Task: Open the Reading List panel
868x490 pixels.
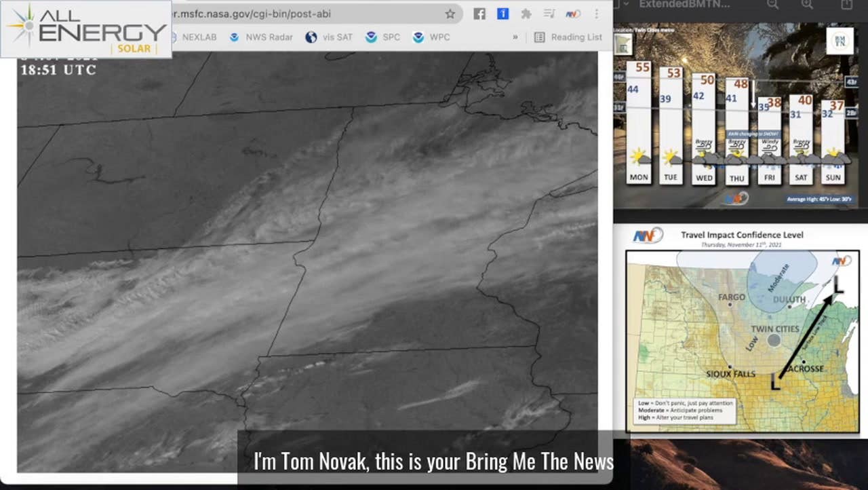Action: coord(568,37)
